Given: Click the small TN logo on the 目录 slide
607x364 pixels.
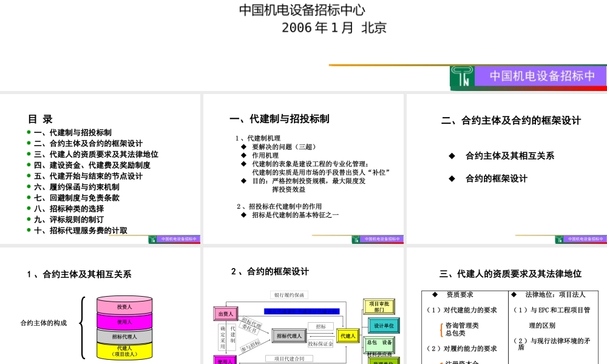Looking at the screenshot, I should (152, 240).
